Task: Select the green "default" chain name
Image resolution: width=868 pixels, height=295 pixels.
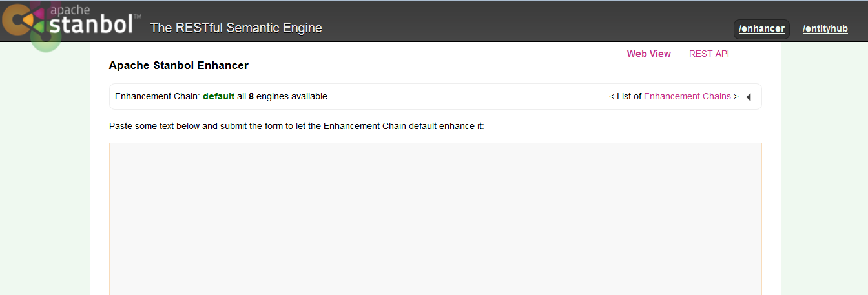Action: coord(218,96)
